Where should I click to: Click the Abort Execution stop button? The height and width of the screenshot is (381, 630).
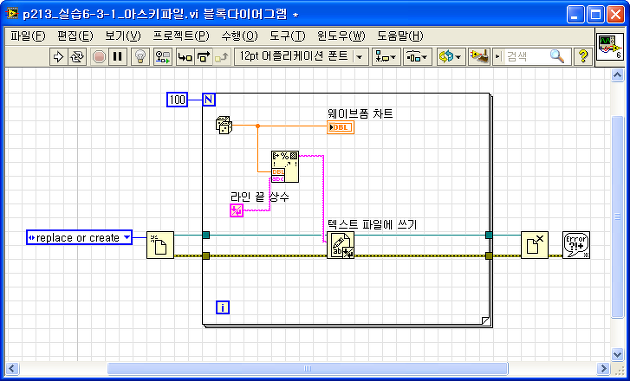99,57
